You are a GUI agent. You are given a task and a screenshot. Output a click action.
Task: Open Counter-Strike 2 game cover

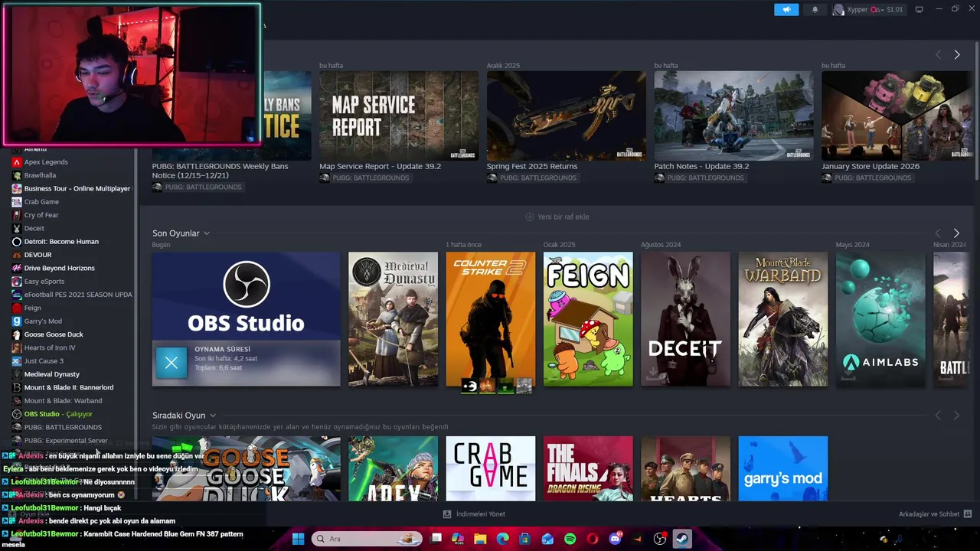tap(491, 319)
